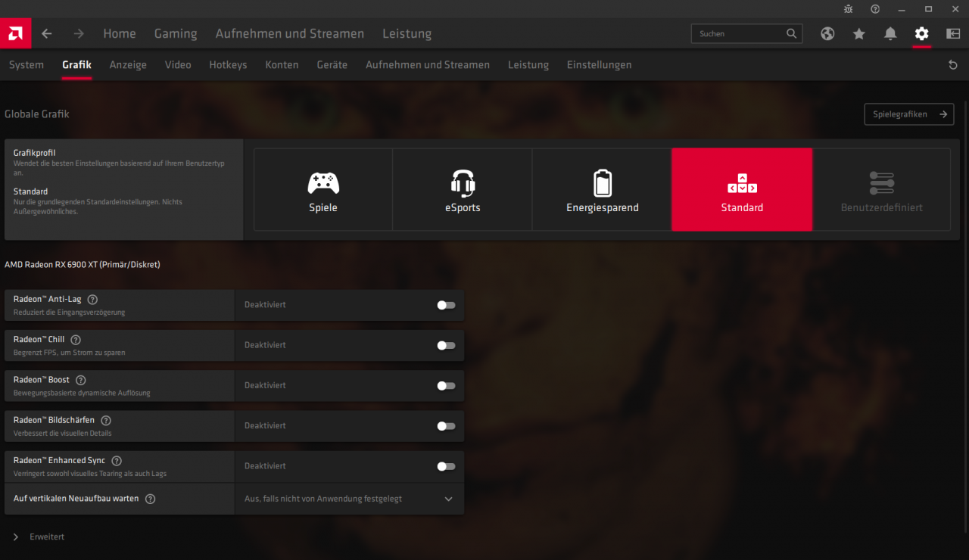This screenshot has height=560, width=969.
Task: Select the Spiele graphics profile
Action: [x=323, y=189]
